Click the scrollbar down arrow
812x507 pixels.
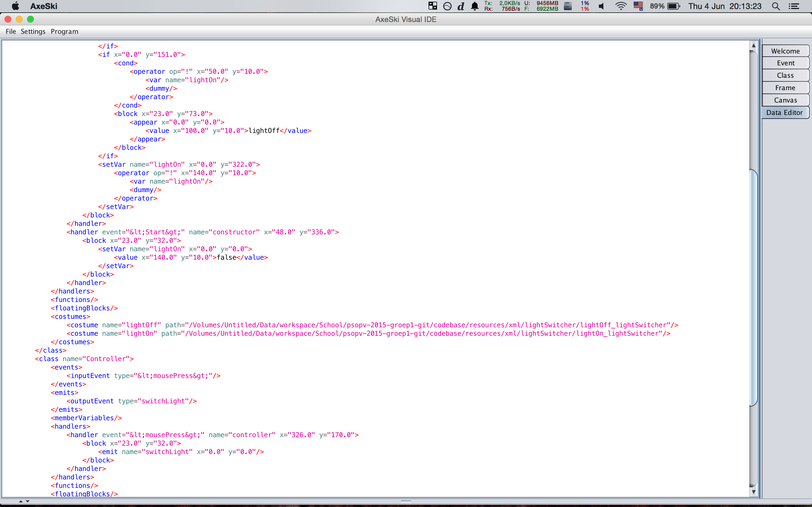[754, 492]
